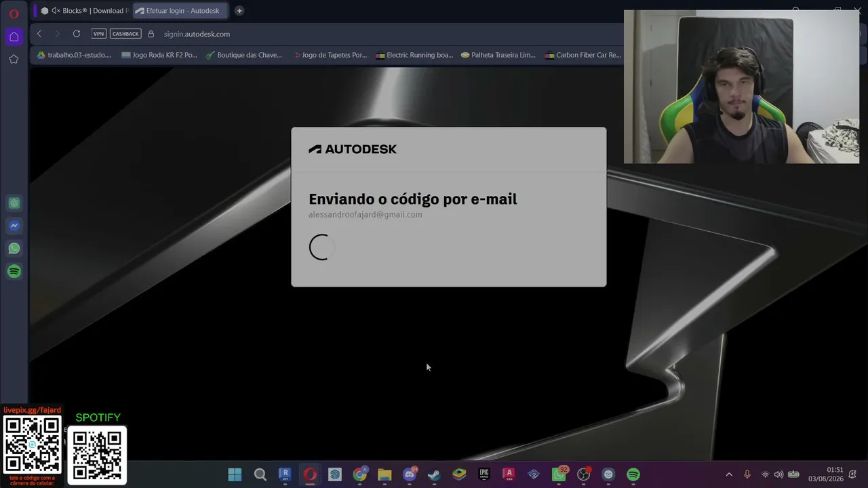The width and height of the screenshot is (868, 488).
Task: Switch to the Blocks Download tab
Action: pyautogui.click(x=83, y=11)
